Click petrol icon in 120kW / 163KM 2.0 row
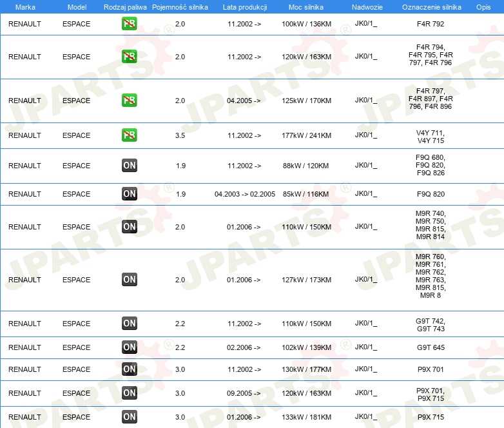This screenshot has height=428, width=504. point(129,56)
